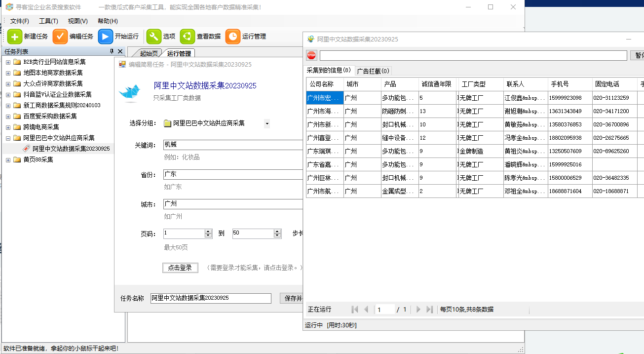Close the 任务列表 panel with X

click(x=120, y=51)
